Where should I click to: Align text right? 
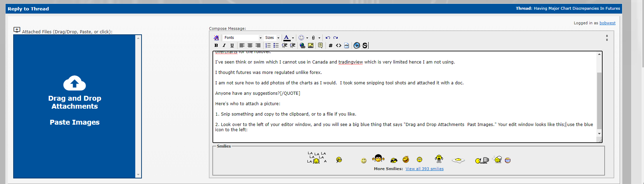(258, 45)
